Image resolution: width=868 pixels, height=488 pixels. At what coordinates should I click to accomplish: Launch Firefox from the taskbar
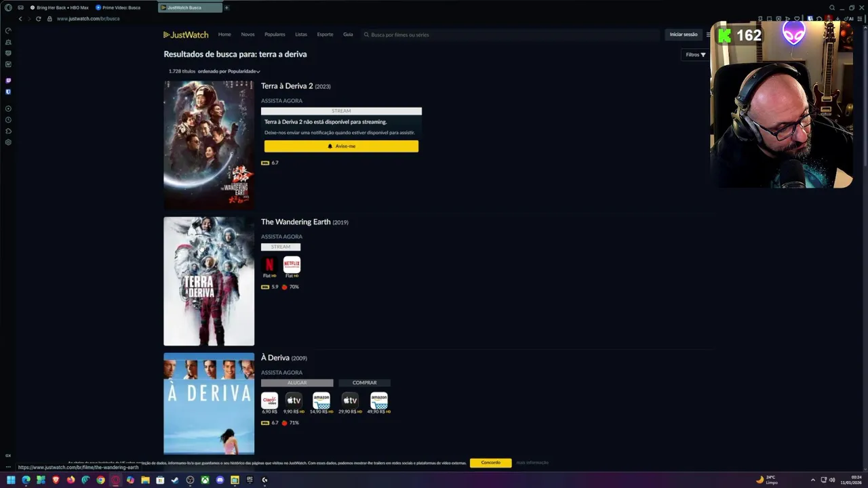click(x=71, y=480)
